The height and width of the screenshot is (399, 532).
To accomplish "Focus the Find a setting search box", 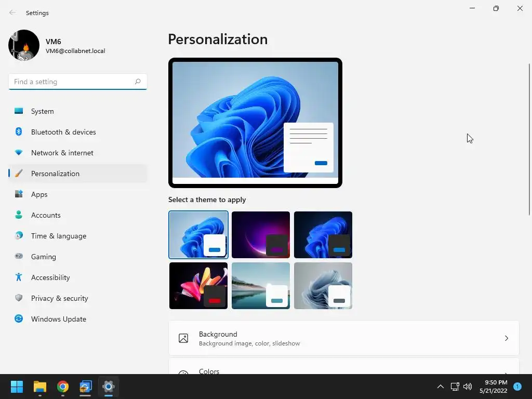I will pyautogui.click(x=78, y=82).
